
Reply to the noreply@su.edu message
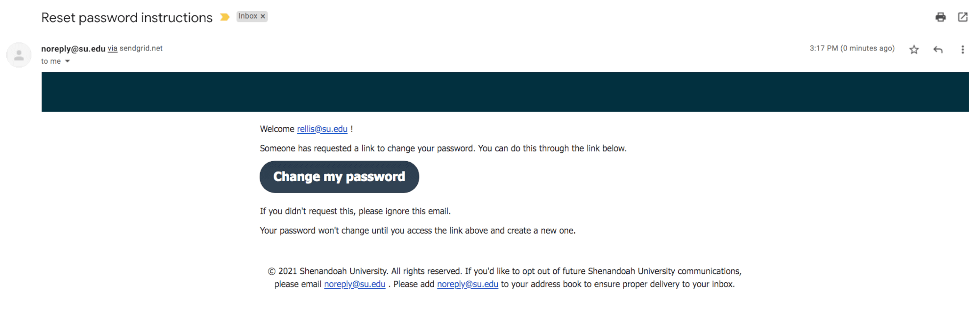click(938, 49)
